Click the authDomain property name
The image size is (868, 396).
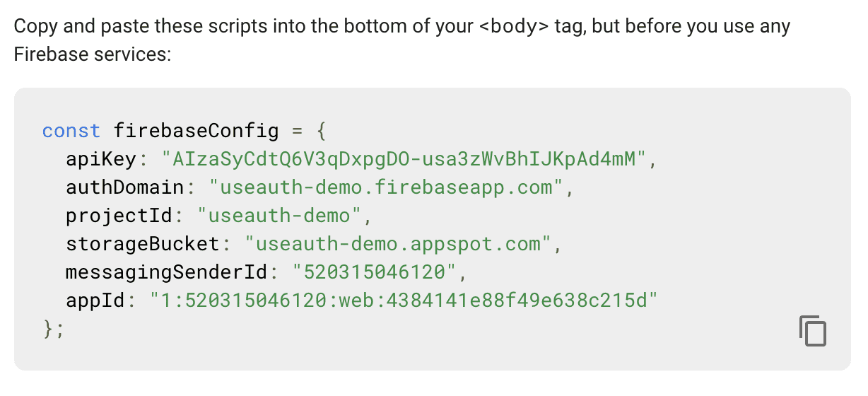124,188
